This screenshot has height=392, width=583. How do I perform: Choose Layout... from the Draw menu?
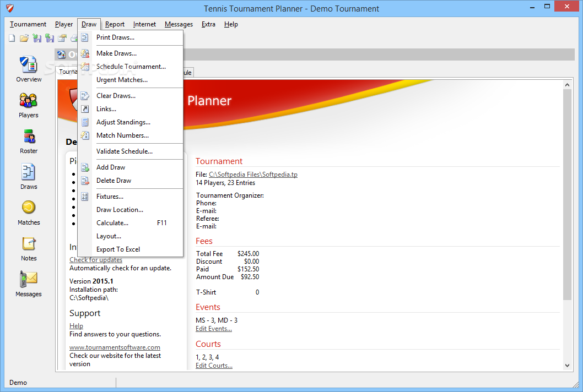(x=131, y=236)
